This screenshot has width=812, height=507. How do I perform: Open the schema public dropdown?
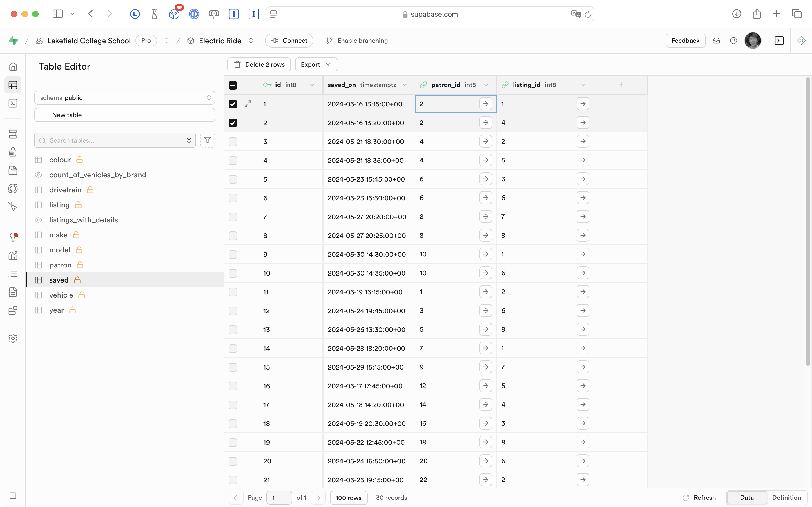[x=124, y=98]
